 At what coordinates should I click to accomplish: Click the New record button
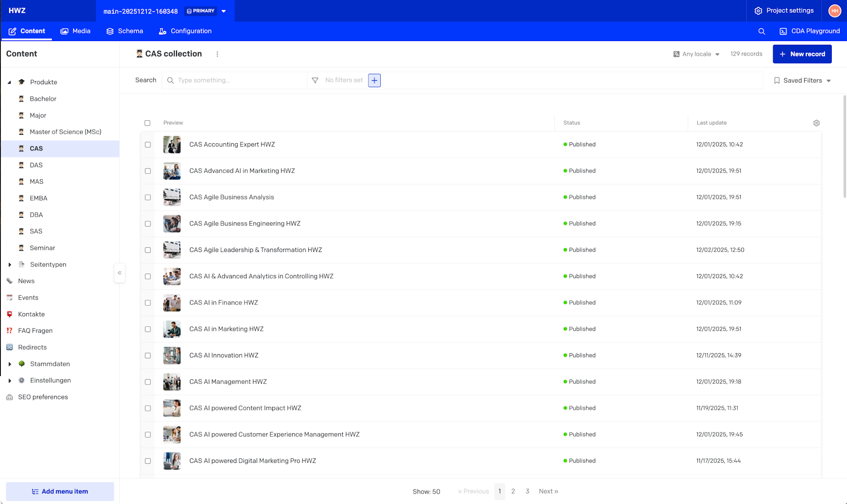(x=802, y=54)
